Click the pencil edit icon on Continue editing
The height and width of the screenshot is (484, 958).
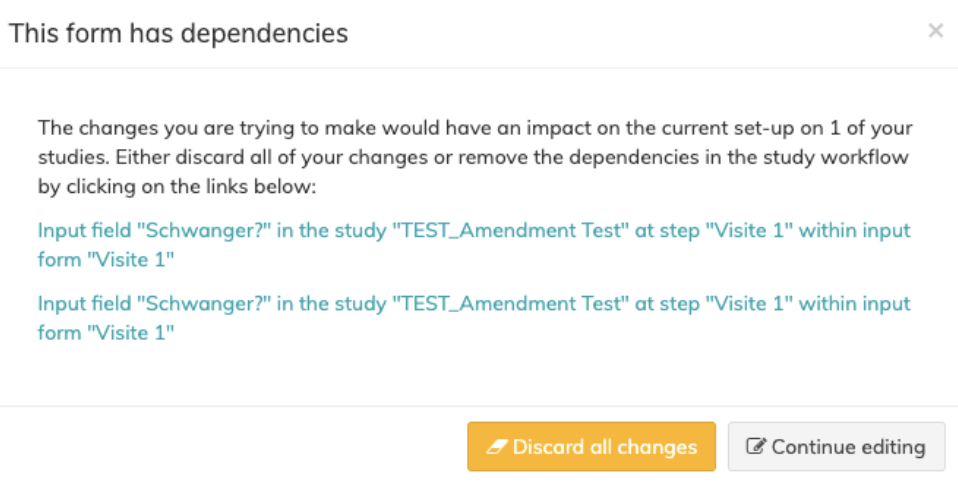click(755, 447)
